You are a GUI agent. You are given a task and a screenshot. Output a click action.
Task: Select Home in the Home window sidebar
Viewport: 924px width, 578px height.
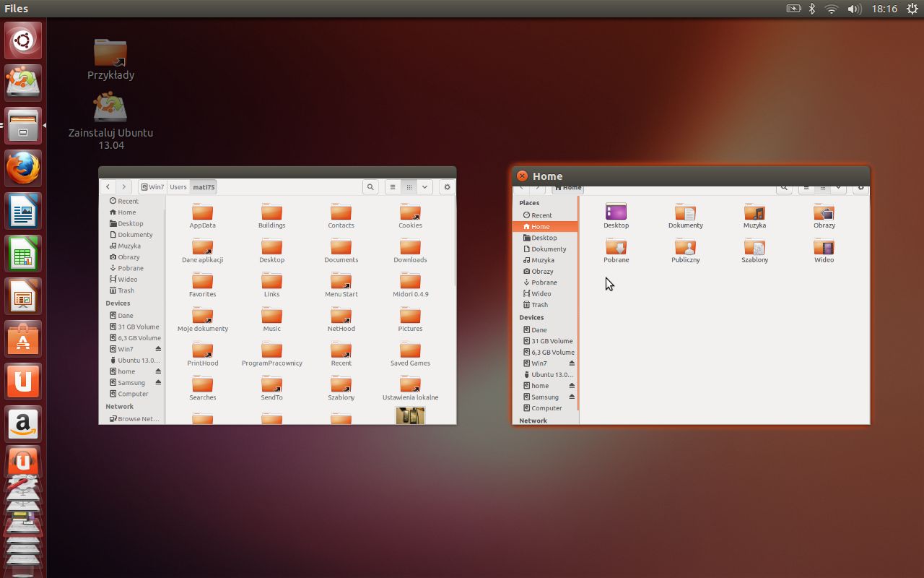tap(545, 226)
